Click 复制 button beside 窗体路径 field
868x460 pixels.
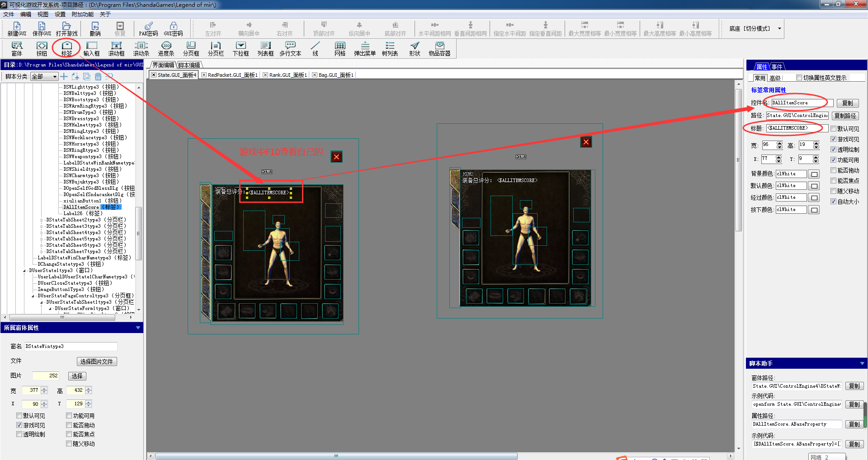point(854,386)
